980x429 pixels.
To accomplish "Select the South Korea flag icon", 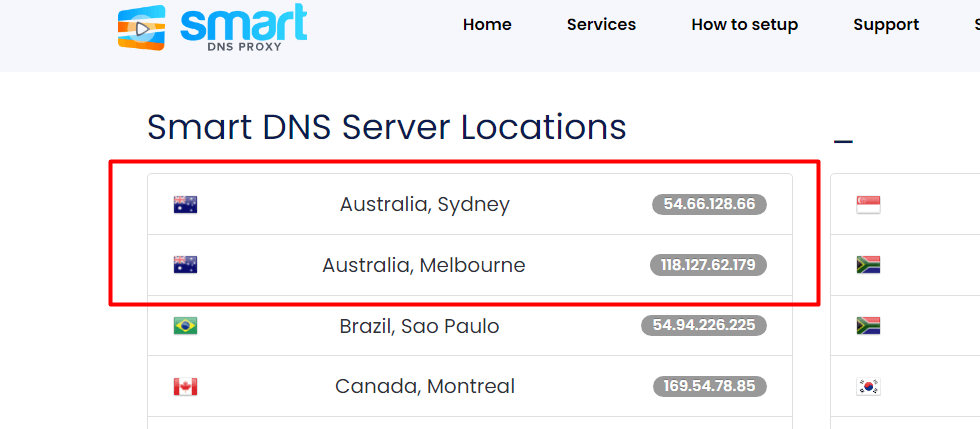I will click(x=868, y=386).
